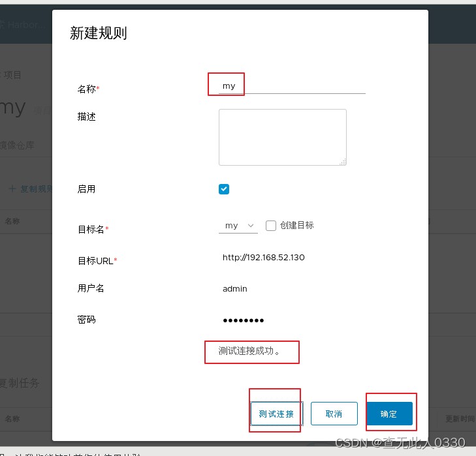
Task: Click 复制任务 heading in background page
Action: pos(20,383)
